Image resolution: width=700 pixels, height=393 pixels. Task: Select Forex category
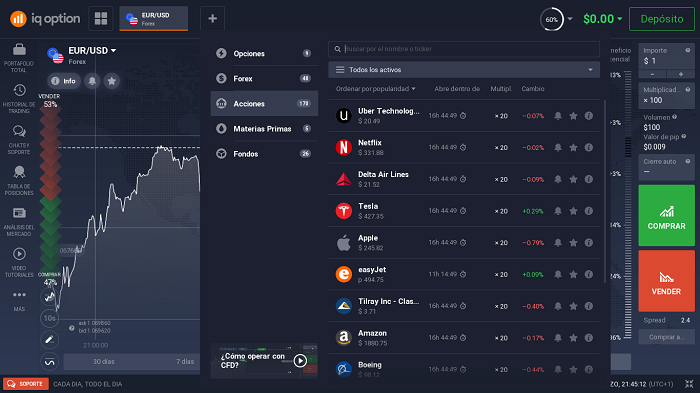(x=264, y=79)
